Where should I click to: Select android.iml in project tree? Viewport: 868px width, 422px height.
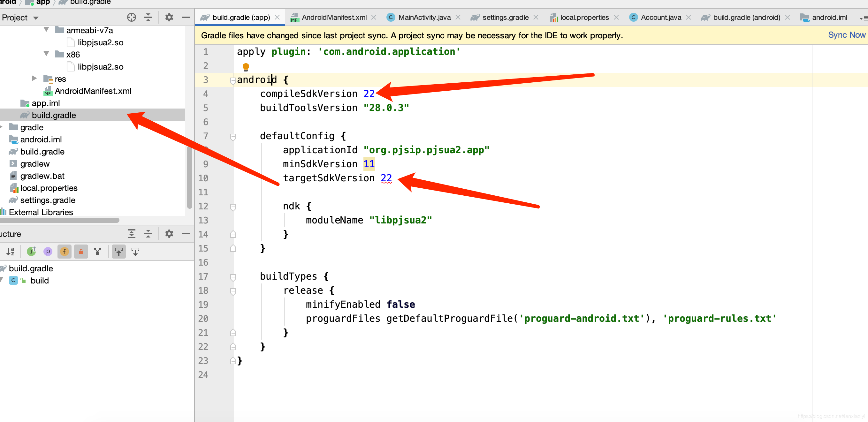[x=35, y=139]
